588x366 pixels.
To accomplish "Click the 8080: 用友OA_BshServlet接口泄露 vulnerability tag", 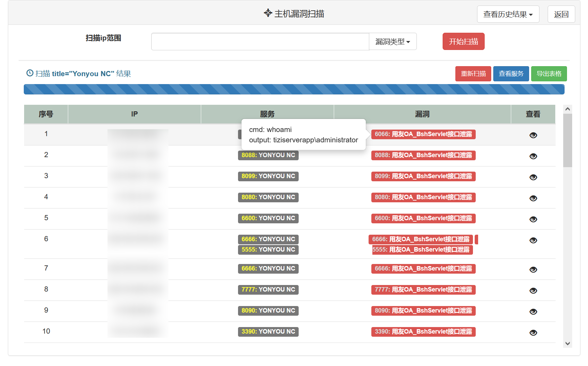I will (x=423, y=197).
